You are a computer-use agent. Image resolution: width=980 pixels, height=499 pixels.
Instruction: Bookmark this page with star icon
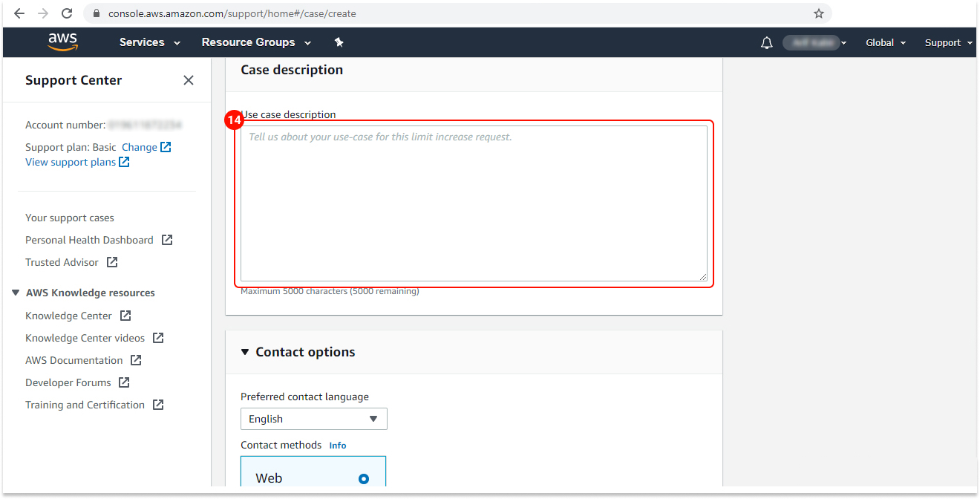pyautogui.click(x=819, y=13)
